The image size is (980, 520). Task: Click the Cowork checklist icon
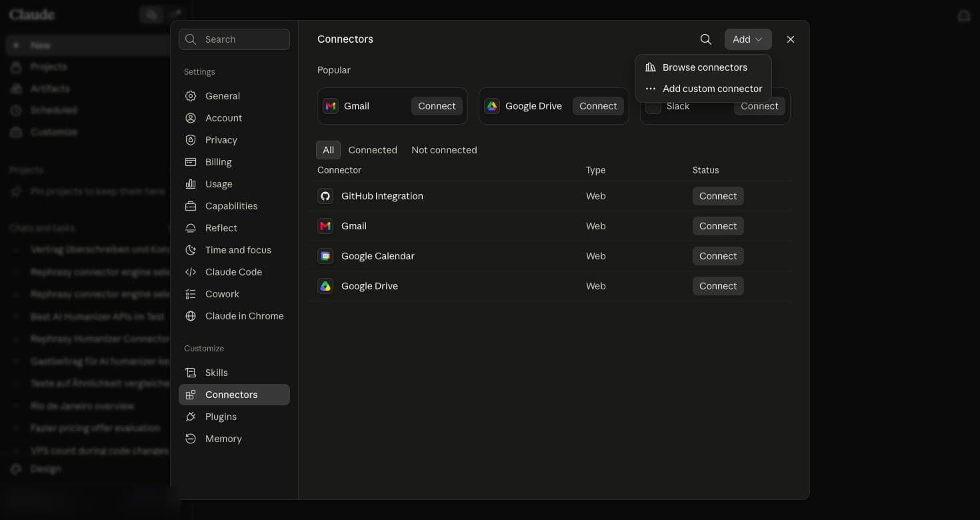click(191, 294)
